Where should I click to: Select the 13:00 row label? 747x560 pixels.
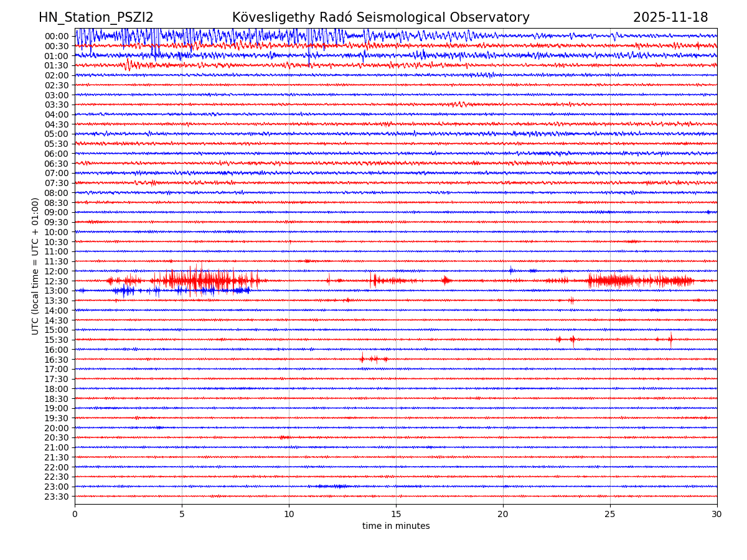(57, 291)
